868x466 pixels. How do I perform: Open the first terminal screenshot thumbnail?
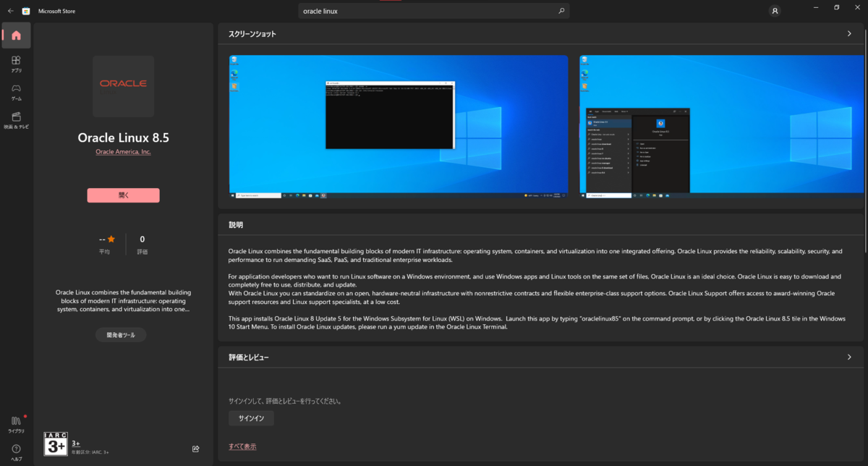click(399, 127)
